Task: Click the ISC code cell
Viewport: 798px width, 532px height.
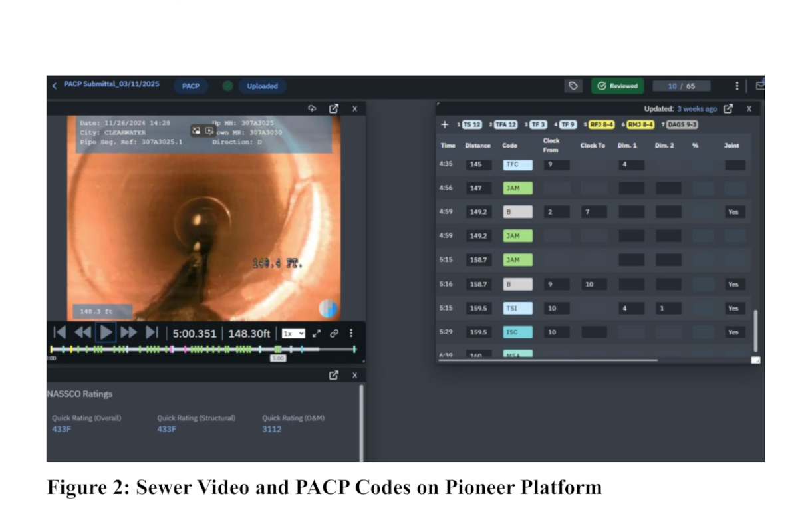Action: pos(517,332)
